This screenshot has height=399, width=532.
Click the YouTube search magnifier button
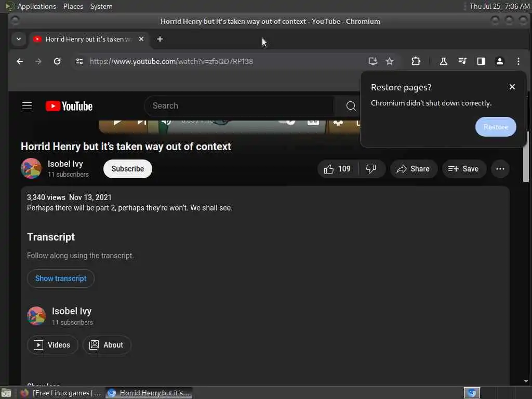click(x=351, y=106)
